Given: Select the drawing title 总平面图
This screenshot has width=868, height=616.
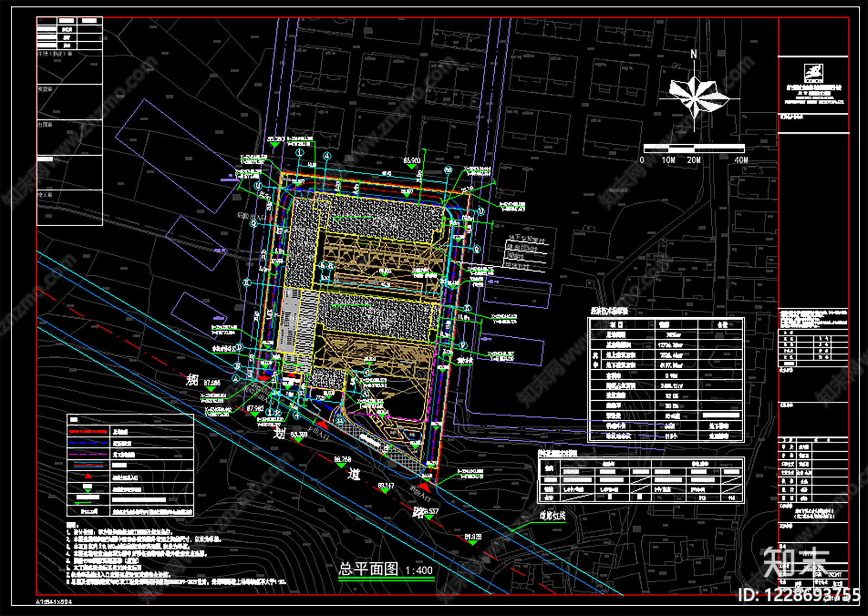Looking at the screenshot, I should (368, 569).
